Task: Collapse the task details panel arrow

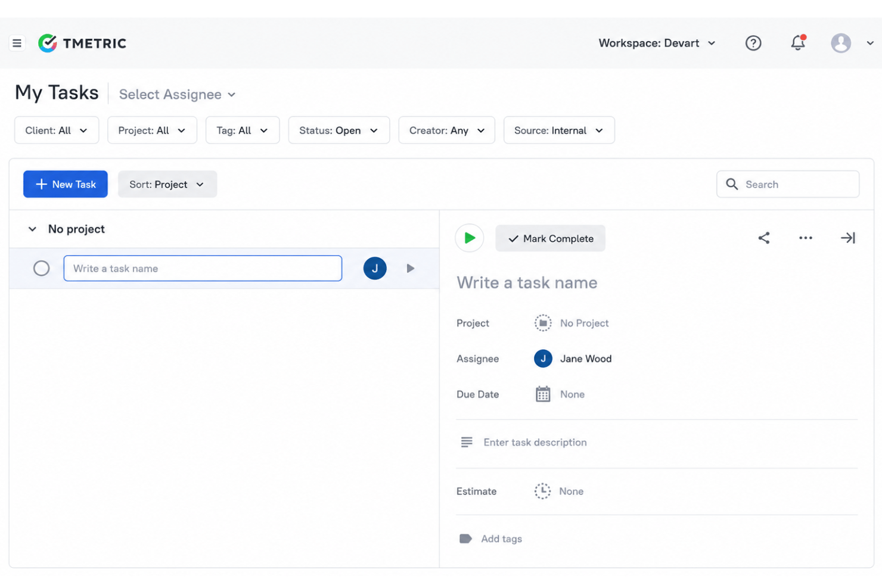Action: point(848,238)
